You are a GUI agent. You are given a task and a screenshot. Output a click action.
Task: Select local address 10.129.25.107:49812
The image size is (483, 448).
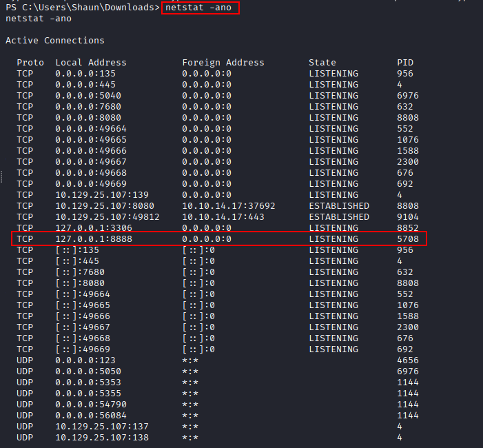pos(107,217)
